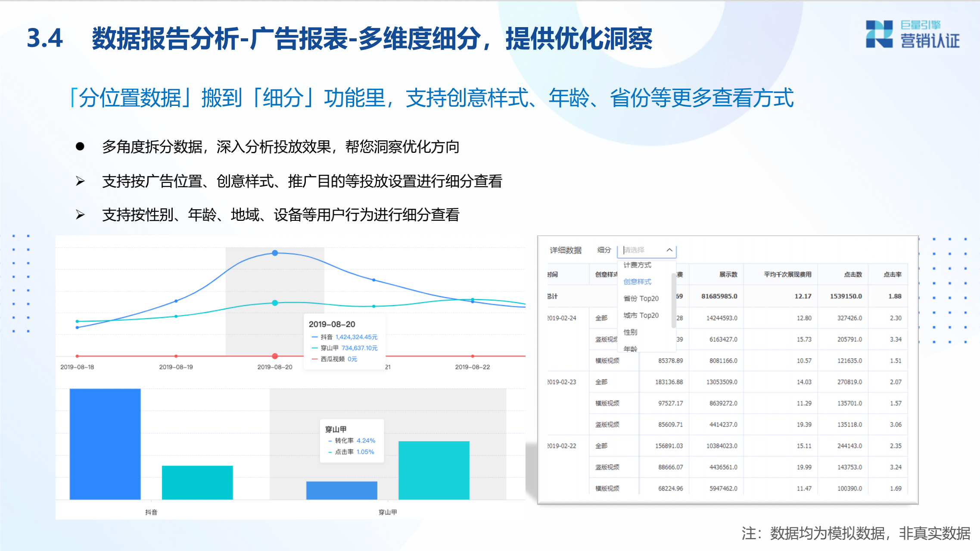
Task: Click date cell 2019-02-24
Action: pyautogui.click(x=562, y=318)
